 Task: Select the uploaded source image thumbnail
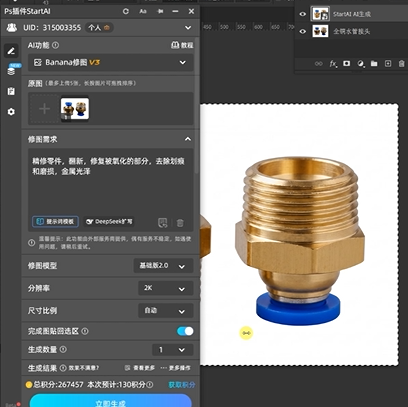pyautogui.click(x=75, y=109)
